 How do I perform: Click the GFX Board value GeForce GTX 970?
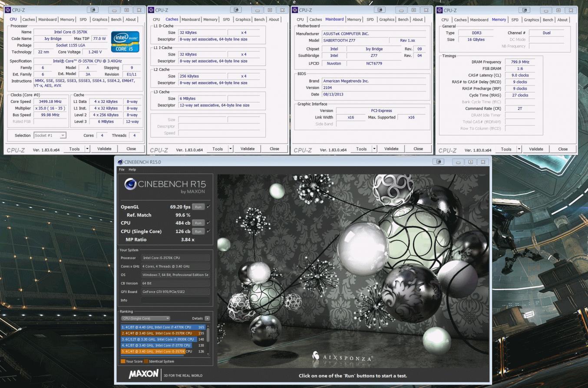[x=175, y=292]
